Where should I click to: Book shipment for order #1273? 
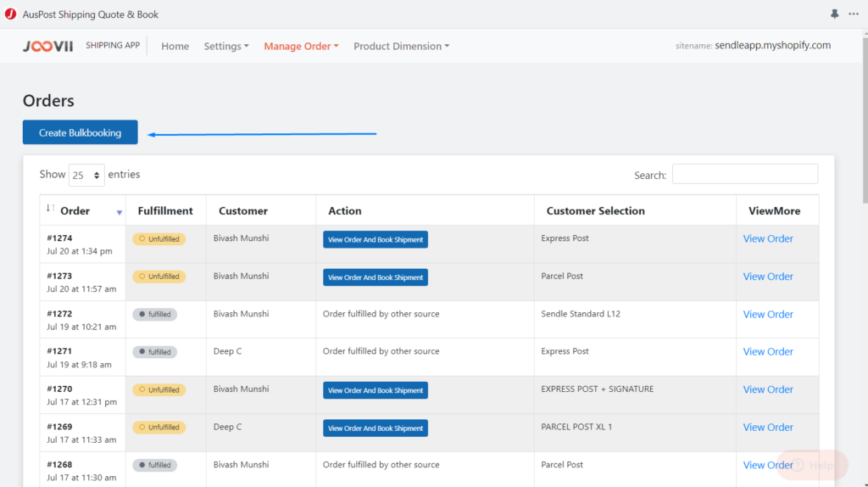click(376, 277)
